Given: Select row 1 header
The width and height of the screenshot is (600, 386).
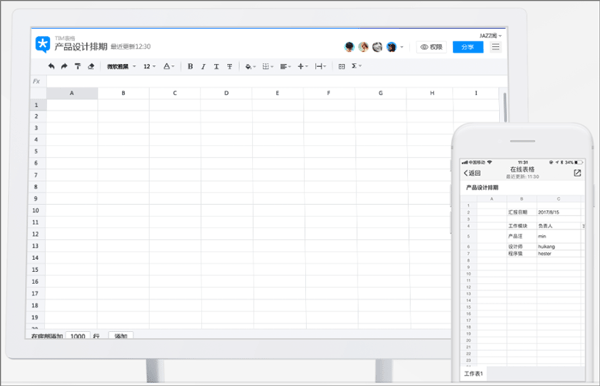Looking at the screenshot, I should point(37,105).
